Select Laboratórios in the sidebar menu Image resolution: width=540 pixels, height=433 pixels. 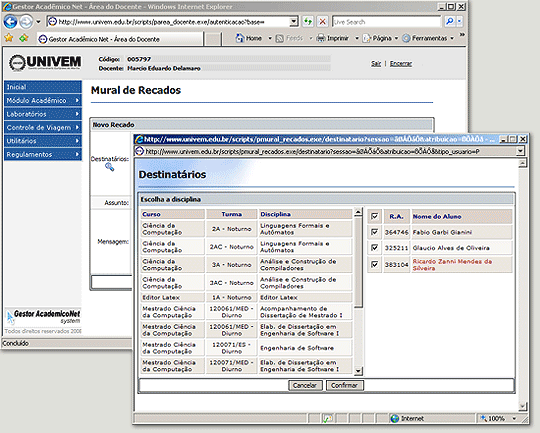[43, 114]
